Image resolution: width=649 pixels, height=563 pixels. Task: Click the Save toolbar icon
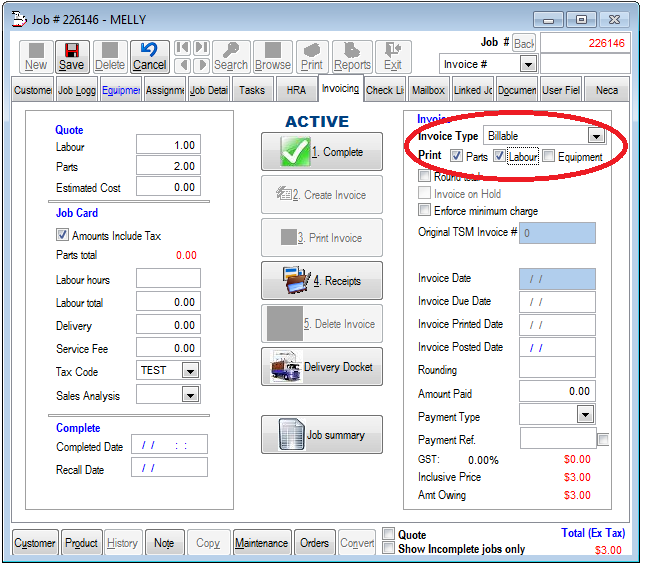point(71,56)
